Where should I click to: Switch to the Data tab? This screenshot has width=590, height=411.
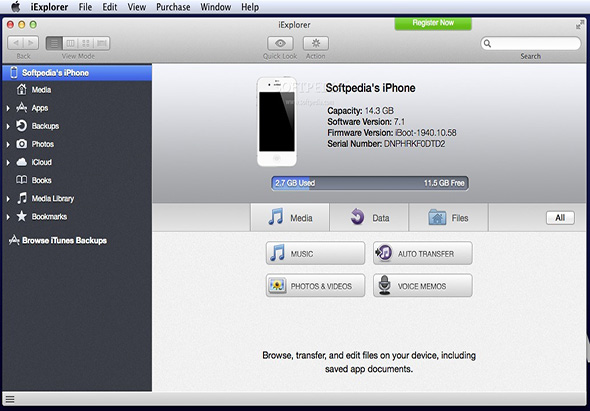[x=369, y=218]
